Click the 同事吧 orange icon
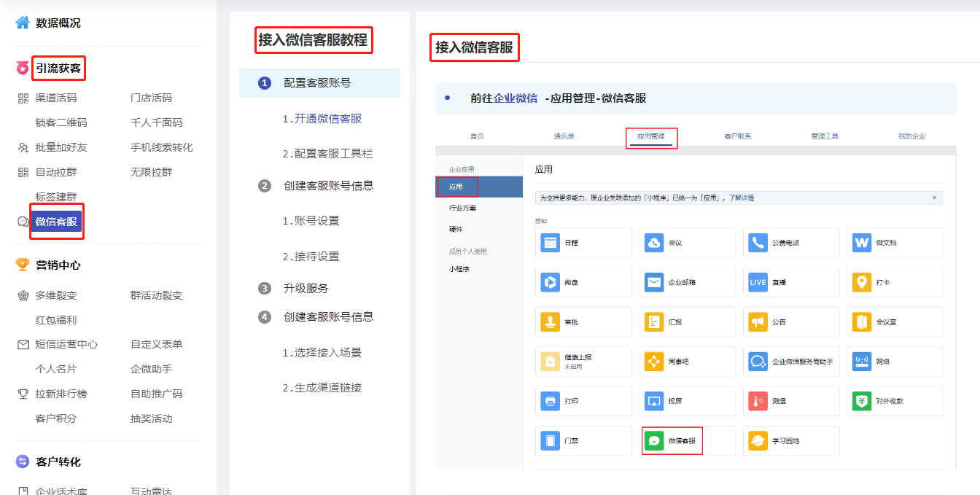Viewport: 980px width, 495px height. pyautogui.click(x=654, y=362)
